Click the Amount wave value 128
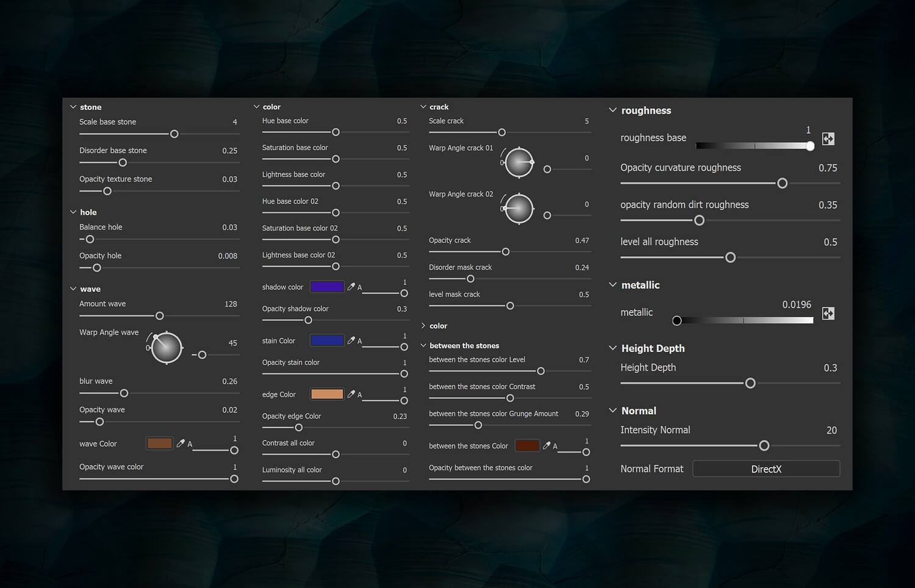Image resolution: width=915 pixels, height=588 pixels. click(231, 304)
